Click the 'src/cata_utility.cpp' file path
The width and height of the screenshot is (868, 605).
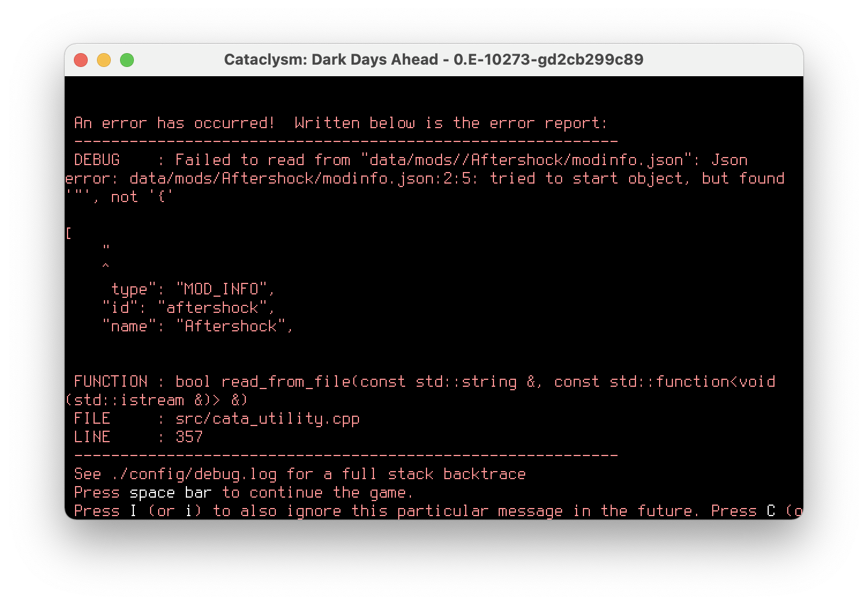[267, 419]
